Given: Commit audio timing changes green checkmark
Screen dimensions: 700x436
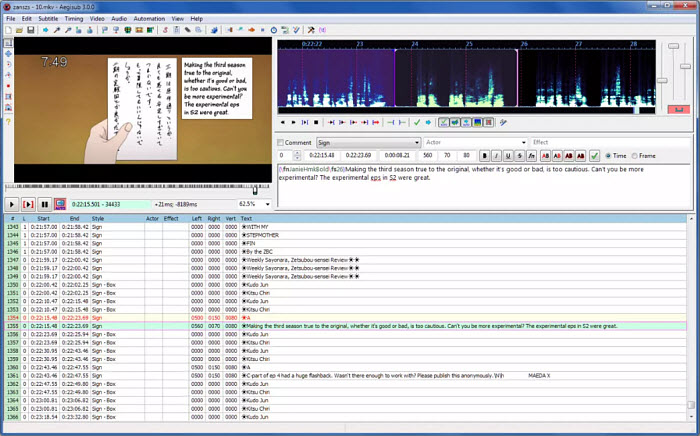Looking at the screenshot, I should [x=417, y=122].
